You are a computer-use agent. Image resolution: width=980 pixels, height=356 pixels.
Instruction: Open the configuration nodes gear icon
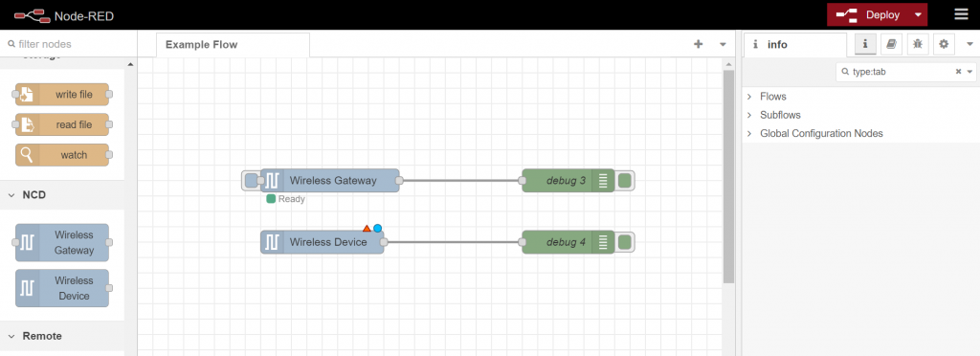pos(944,44)
